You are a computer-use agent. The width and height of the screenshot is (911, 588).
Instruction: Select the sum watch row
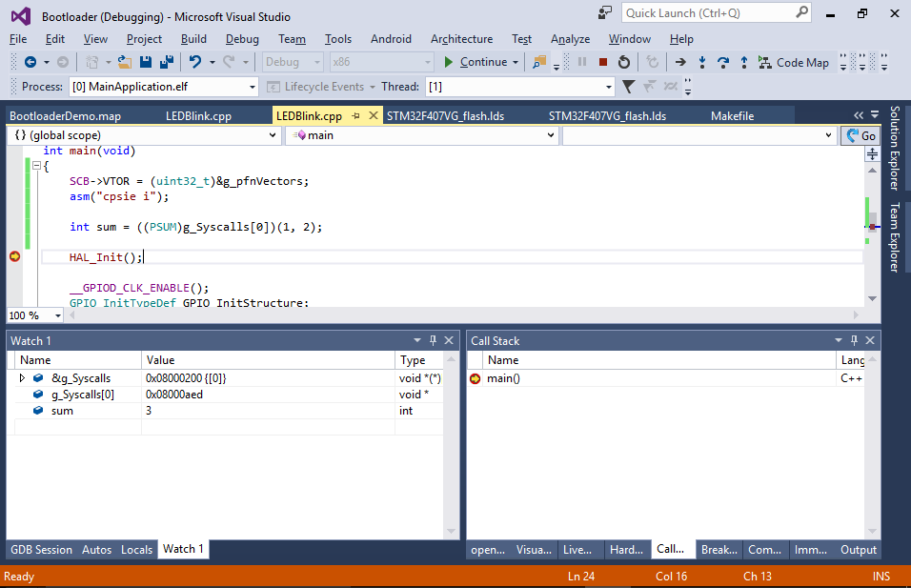pyautogui.click(x=228, y=410)
